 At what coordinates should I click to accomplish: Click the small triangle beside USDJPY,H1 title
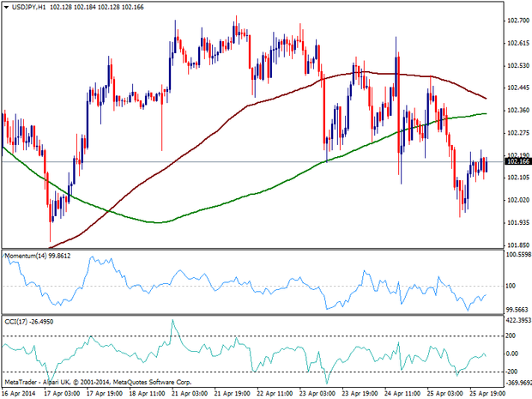(5, 8)
